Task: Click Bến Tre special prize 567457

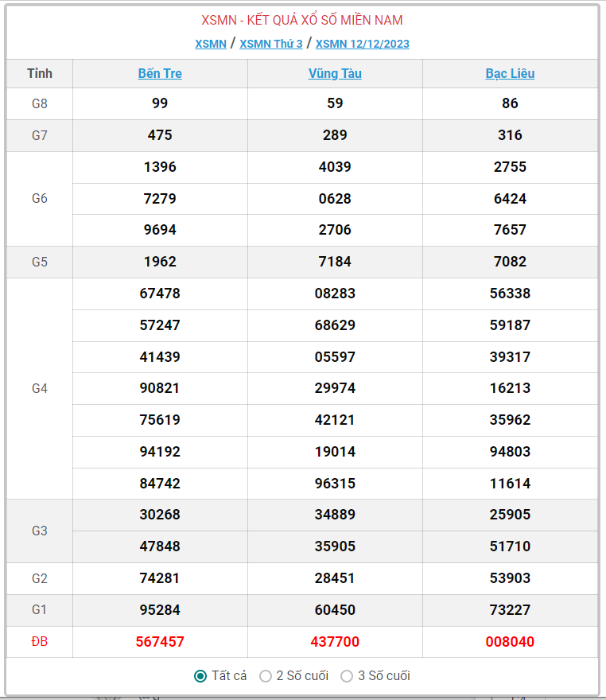Action: 160,642
